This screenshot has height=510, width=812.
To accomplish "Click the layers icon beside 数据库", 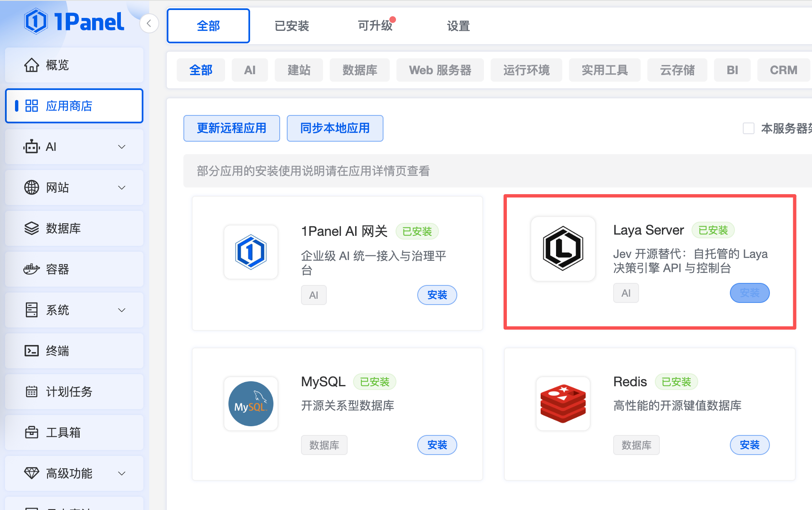I will [x=32, y=228].
